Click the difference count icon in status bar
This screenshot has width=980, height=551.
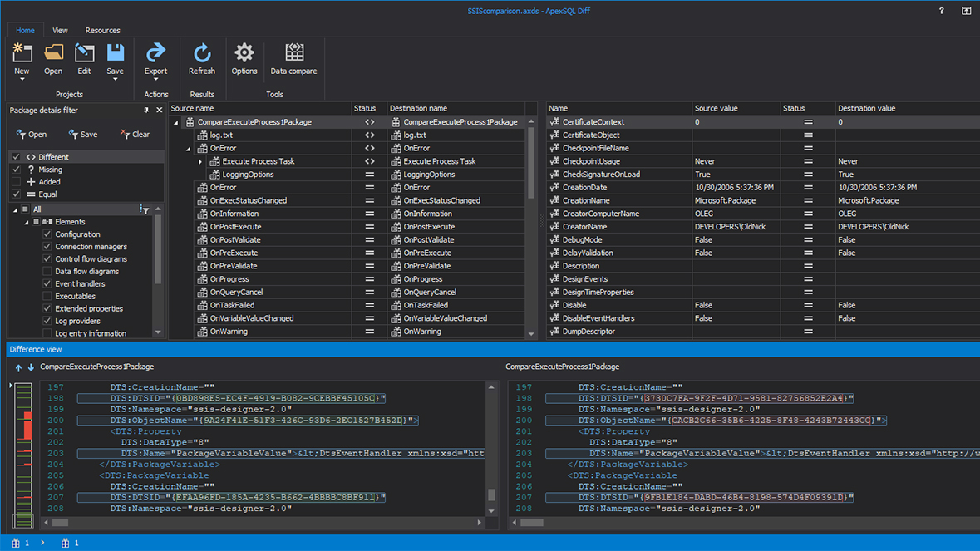pyautogui.click(x=17, y=543)
